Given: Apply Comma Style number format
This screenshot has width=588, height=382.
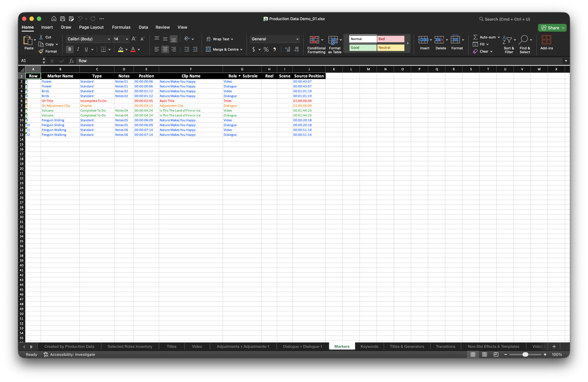Looking at the screenshot, I should point(274,49).
